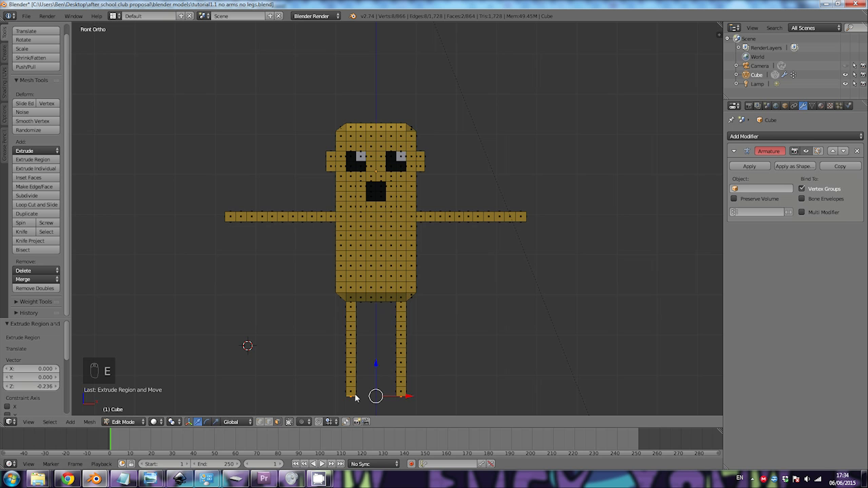
Task: Enable Bone Envelopes checkbox
Action: click(x=802, y=199)
